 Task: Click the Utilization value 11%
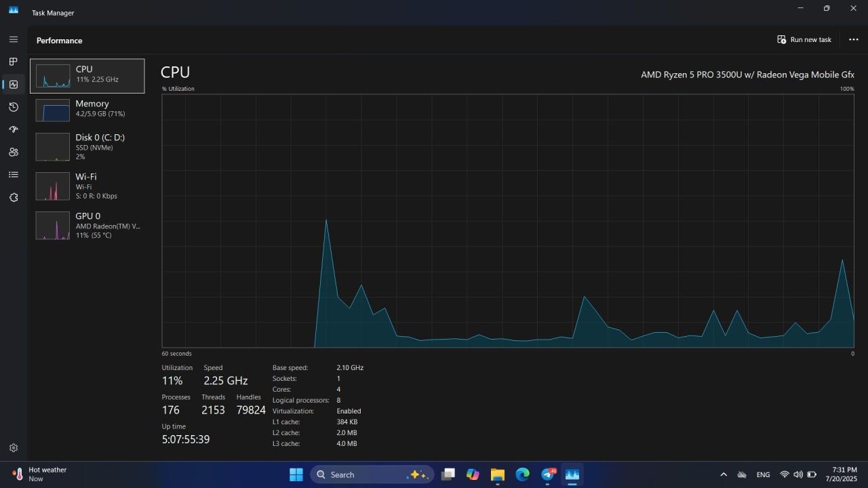[172, 380]
